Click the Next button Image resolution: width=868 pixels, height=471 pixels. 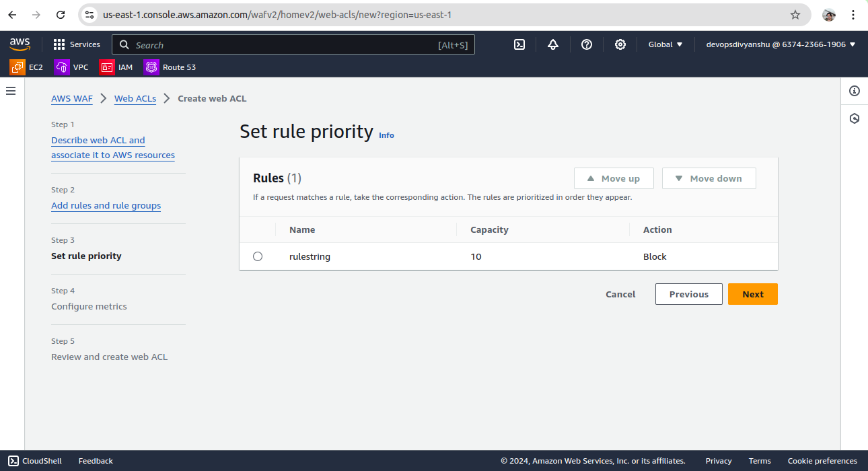click(x=752, y=294)
